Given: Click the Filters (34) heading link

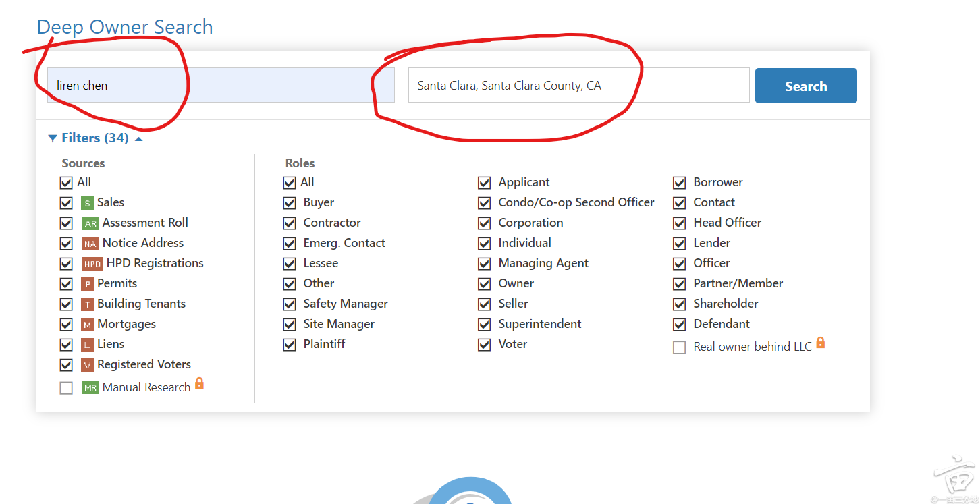Looking at the screenshot, I should pos(95,138).
